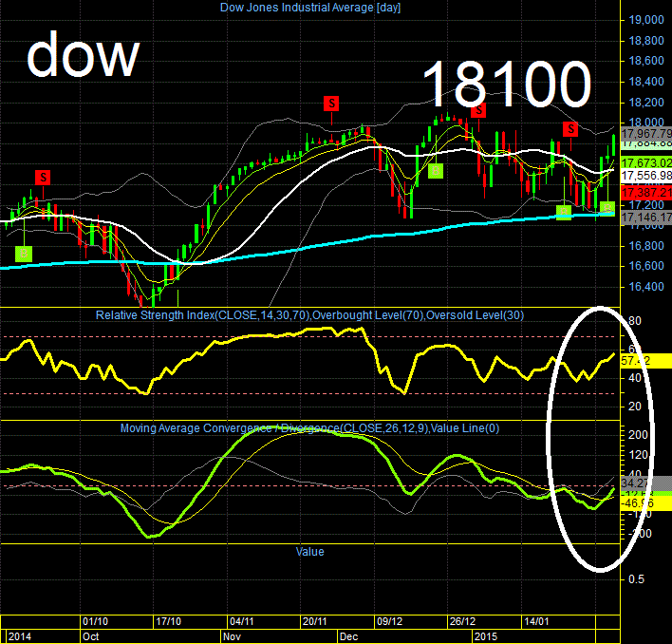Screen dimensions: 672x644
Task: Click the red 17,387.21 price tag
Action: (646, 192)
